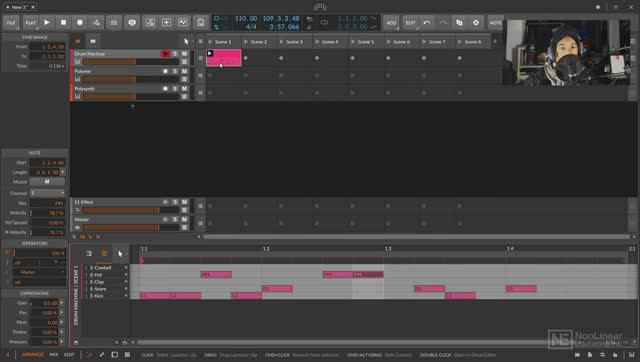Screen dimensions: 640x362
Task: Open the PLAY menu dropdown
Action: click(31, 22)
